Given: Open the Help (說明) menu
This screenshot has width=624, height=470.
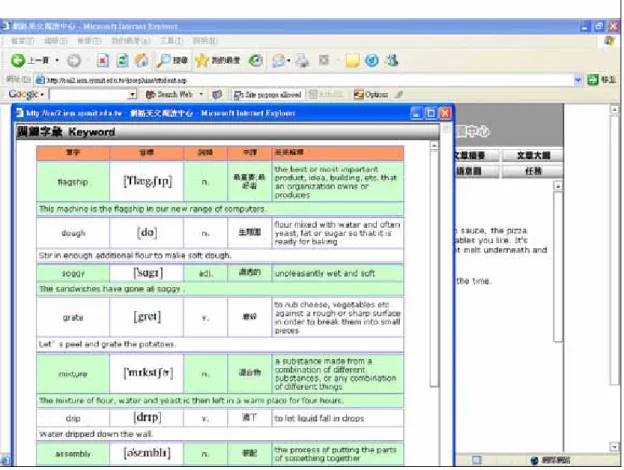Looking at the screenshot, I should tap(205, 41).
